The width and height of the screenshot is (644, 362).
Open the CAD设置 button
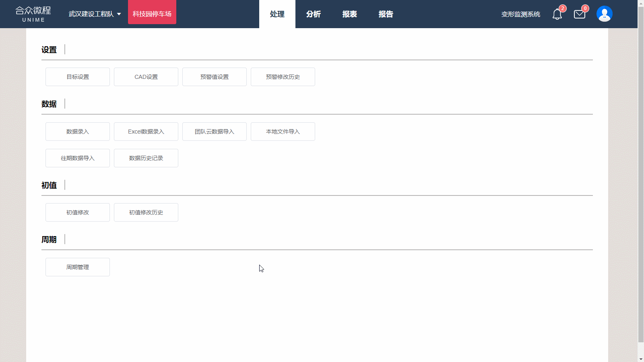(x=146, y=77)
